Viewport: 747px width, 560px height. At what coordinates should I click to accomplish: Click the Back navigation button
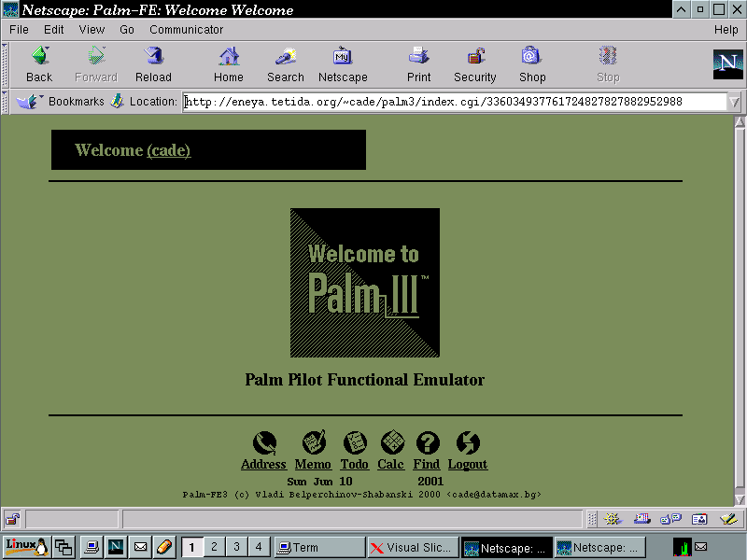[x=39, y=64]
